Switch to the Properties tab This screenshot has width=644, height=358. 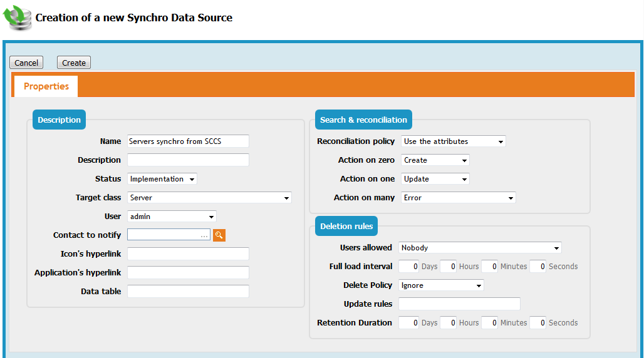point(46,86)
